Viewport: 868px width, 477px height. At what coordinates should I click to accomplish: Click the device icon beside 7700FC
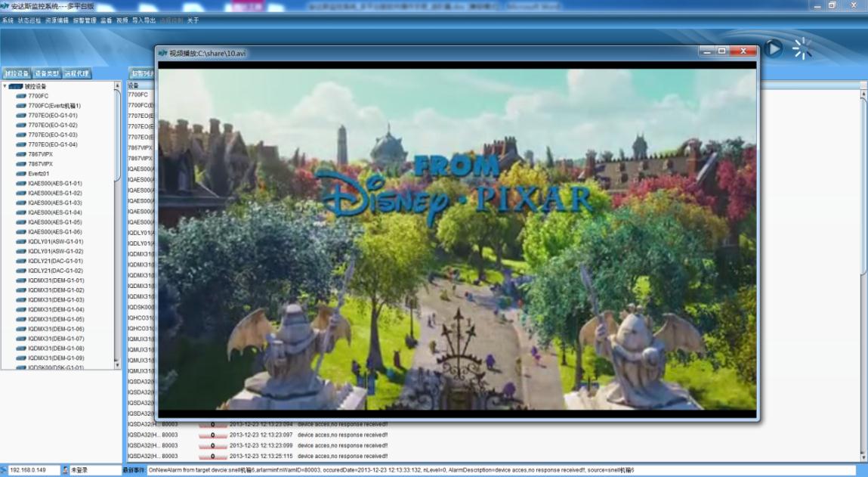point(21,96)
